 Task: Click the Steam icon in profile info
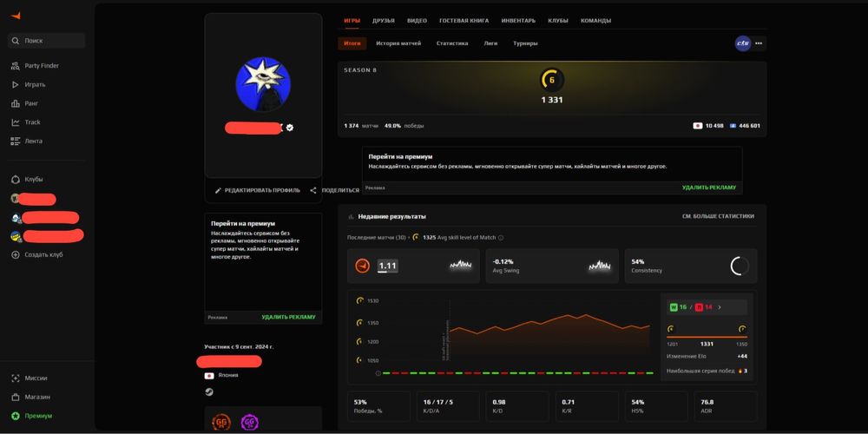209,392
